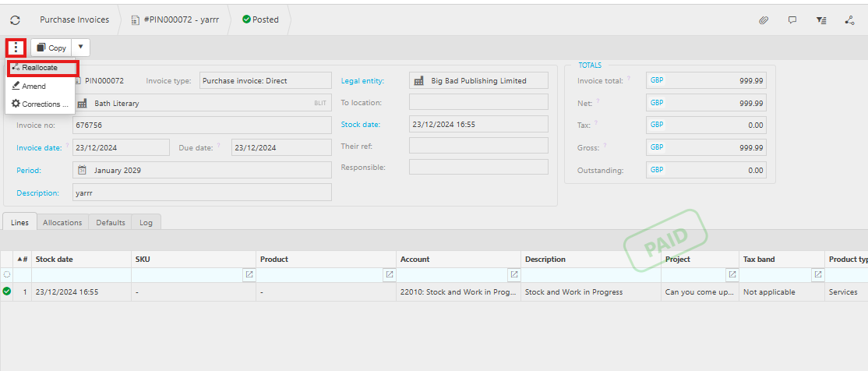Click the sort arrow # column header
Viewport: 868px width, 371px height.
[x=23, y=259]
